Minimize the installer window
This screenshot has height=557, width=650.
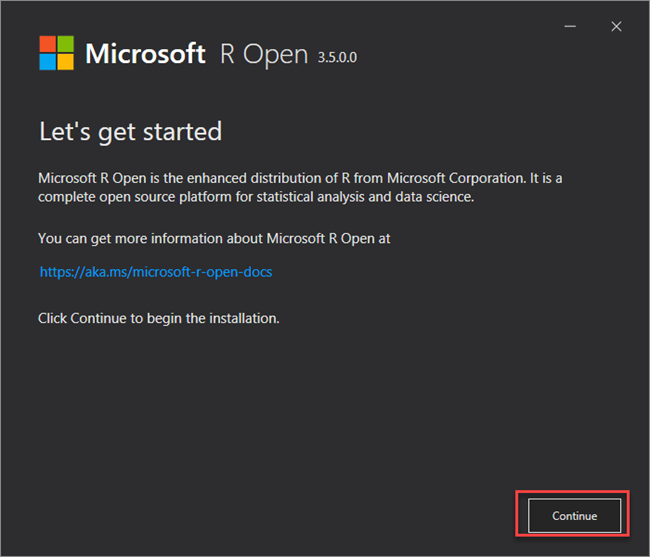(571, 27)
